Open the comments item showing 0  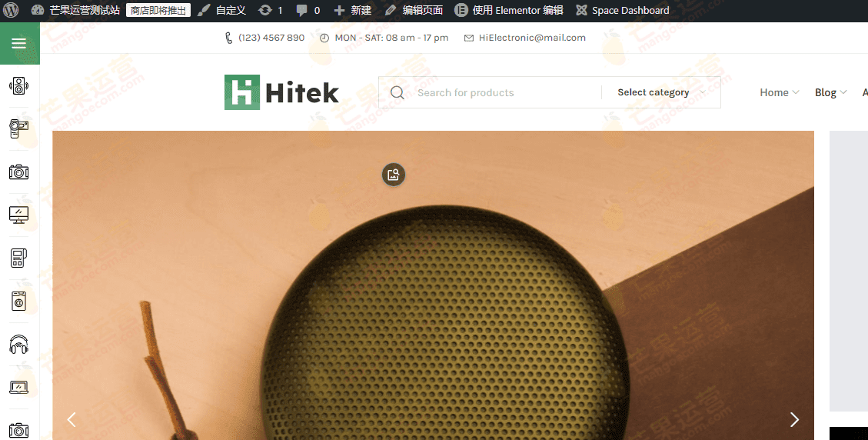308,11
